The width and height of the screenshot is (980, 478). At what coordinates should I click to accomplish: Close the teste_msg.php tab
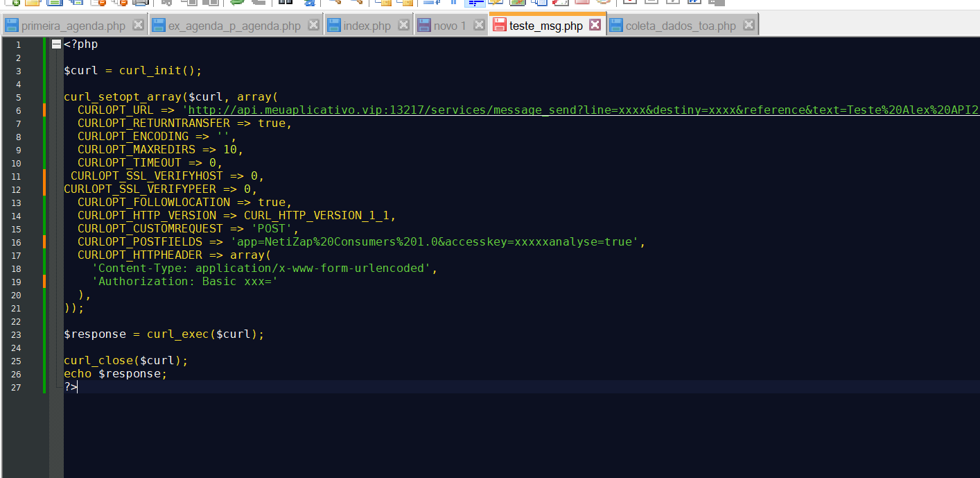(x=595, y=25)
